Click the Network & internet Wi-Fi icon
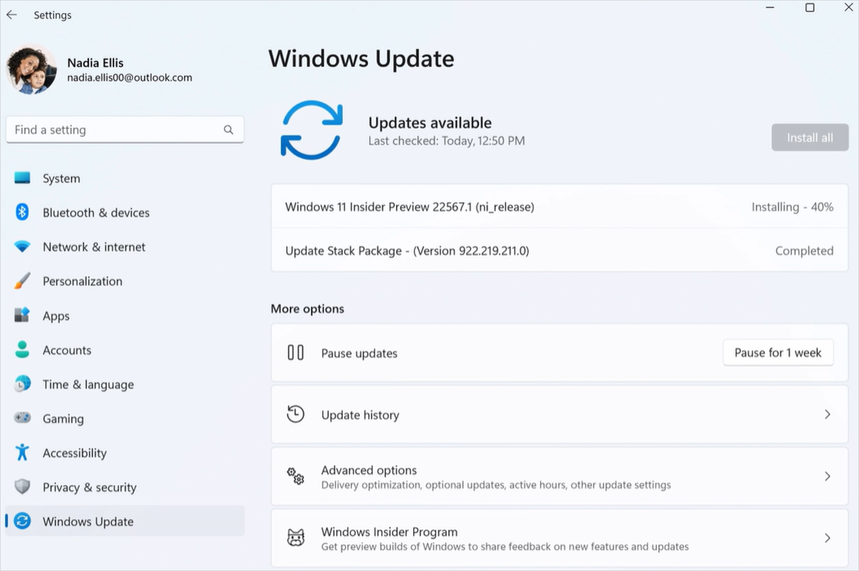Image resolution: width=859 pixels, height=571 pixels. click(x=22, y=247)
